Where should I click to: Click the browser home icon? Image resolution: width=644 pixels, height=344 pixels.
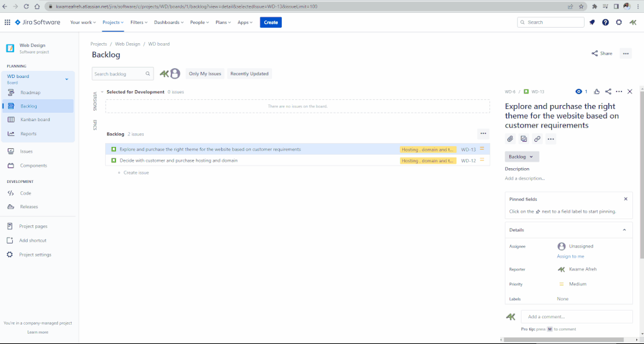coord(37,6)
